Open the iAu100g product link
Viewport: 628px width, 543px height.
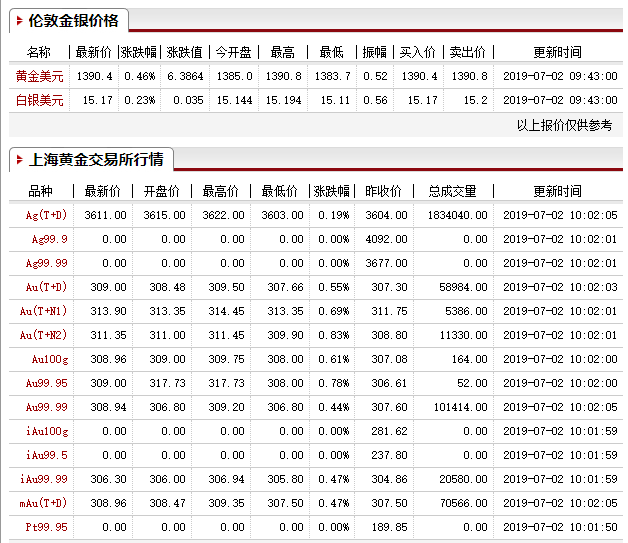pos(47,431)
